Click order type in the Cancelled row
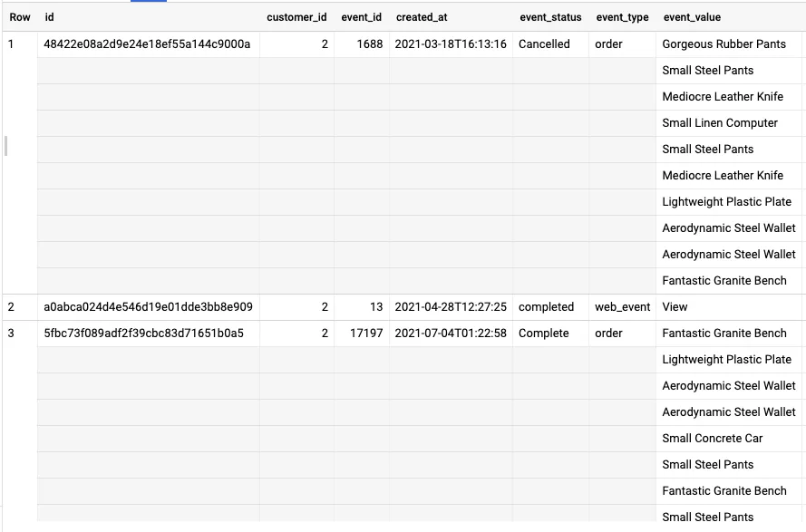This screenshot has width=806, height=532. (x=608, y=44)
